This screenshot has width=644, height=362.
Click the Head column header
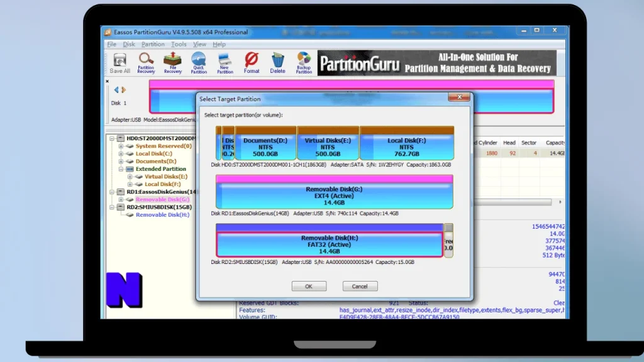pyautogui.click(x=509, y=143)
